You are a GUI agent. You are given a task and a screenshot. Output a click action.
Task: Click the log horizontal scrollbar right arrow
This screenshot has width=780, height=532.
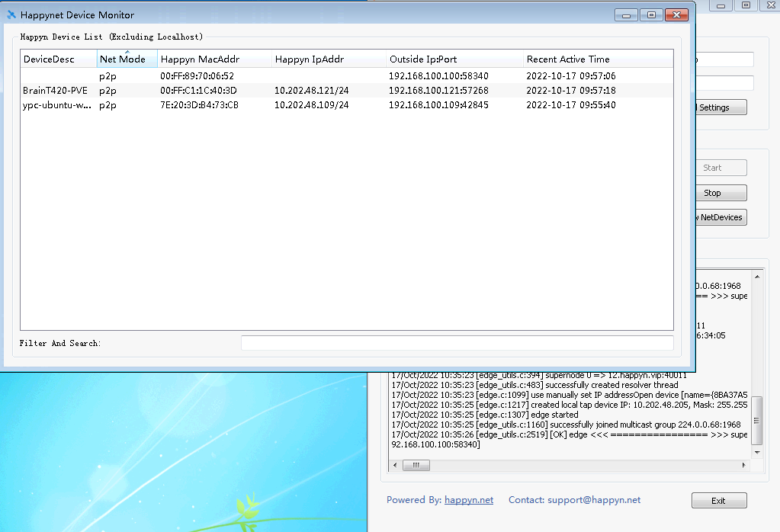click(743, 466)
